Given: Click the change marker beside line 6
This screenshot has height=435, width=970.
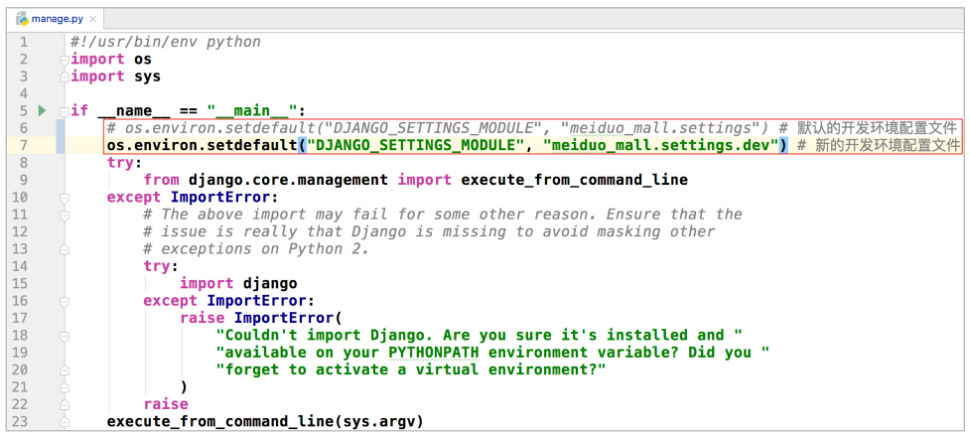Looking at the screenshot, I should pos(60,128).
